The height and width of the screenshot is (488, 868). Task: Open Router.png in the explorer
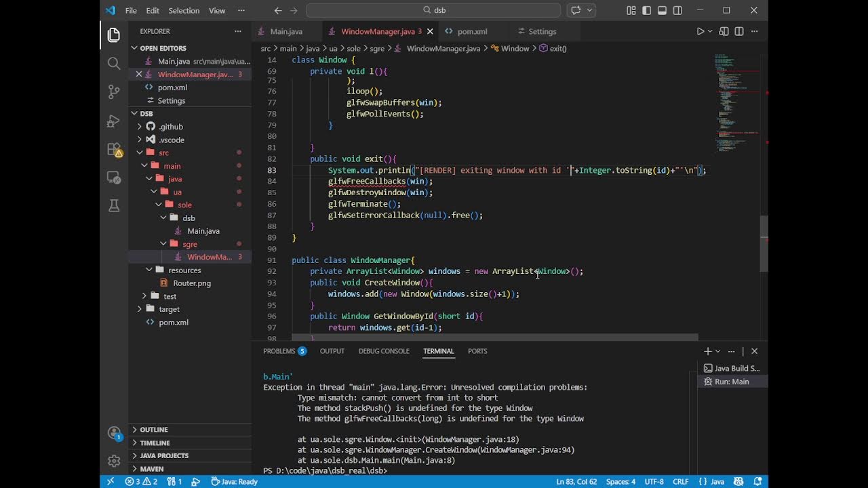point(192,283)
